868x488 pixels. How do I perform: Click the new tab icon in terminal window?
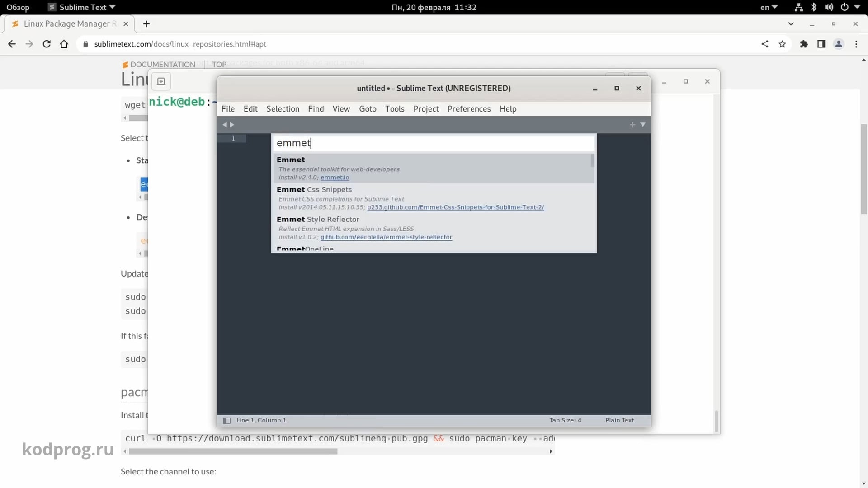point(161,81)
